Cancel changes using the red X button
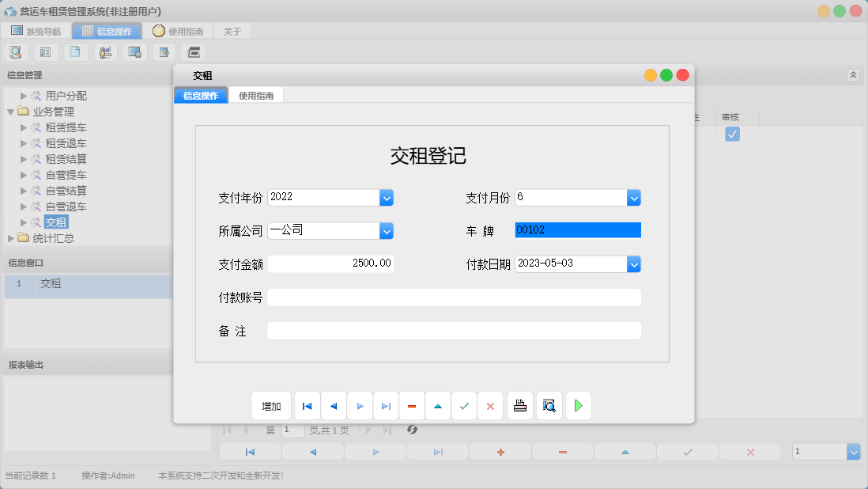868x489 pixels. coord(490,405)
